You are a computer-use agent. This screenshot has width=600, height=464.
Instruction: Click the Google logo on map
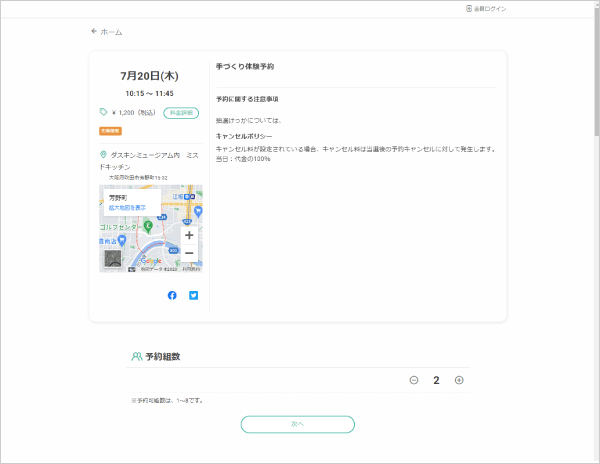pos(151,261)
